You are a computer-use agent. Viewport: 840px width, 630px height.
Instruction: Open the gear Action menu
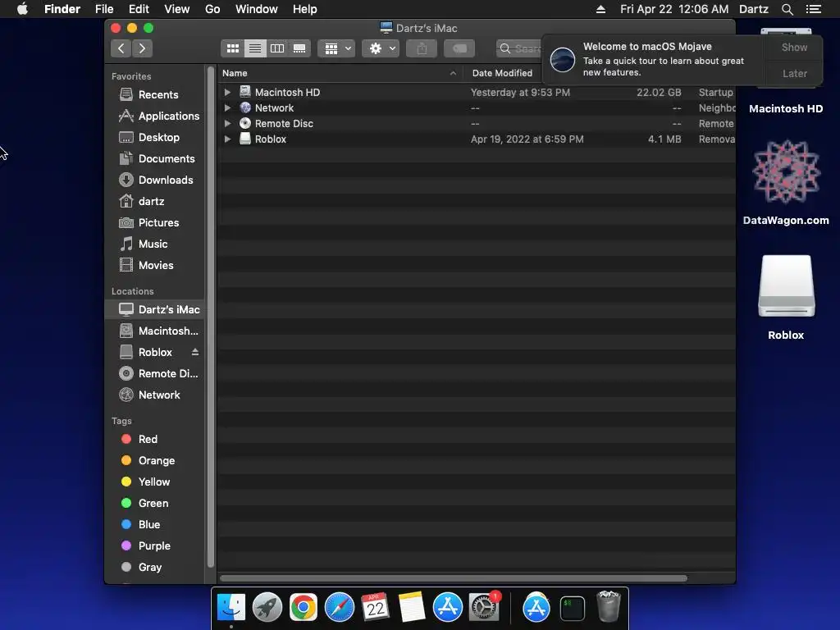click(381, 48)
